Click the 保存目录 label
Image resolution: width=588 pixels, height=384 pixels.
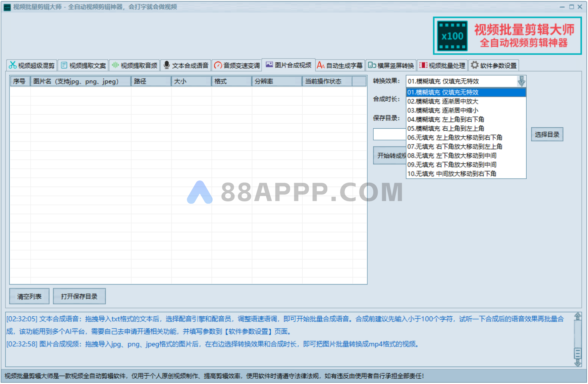386,118
